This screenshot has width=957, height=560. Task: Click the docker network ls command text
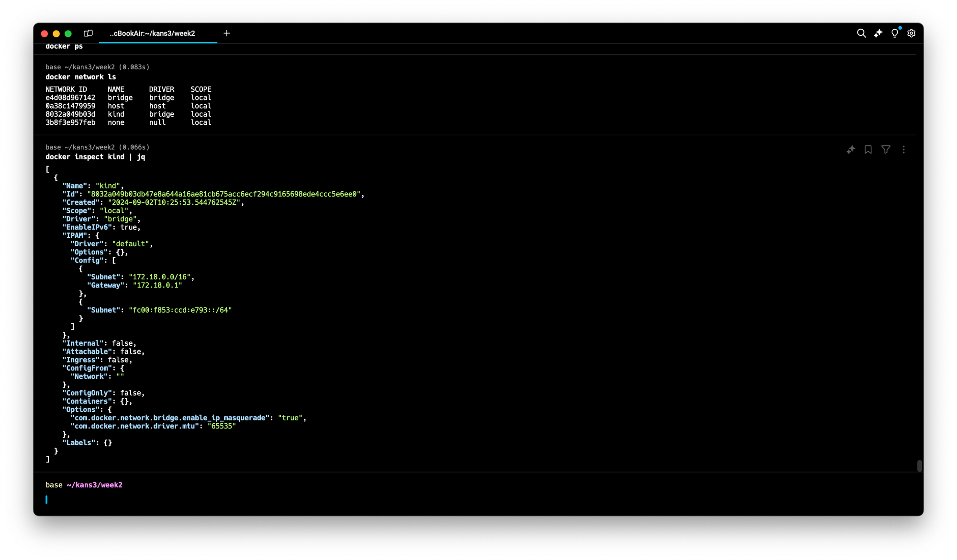click(80, 77)
